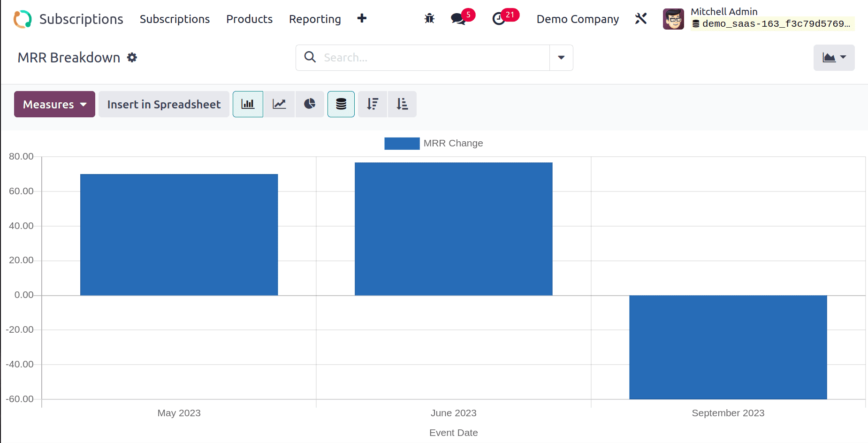Click the wrench tools icon
This screenshot has width=868, height=443.
click(x=641, y=19)
